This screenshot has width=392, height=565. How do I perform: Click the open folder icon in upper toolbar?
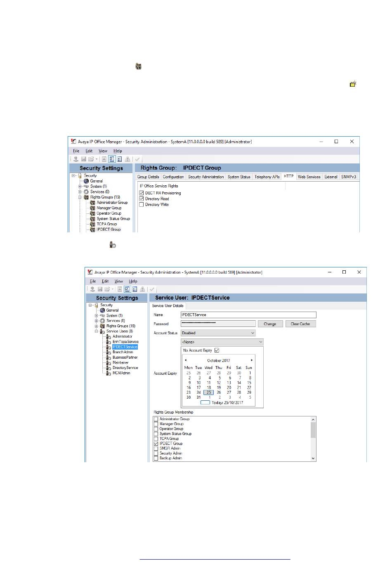(90, 159)
